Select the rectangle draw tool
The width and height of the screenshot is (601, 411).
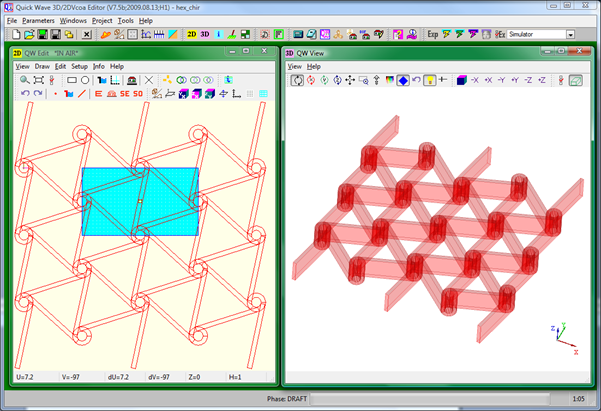tap(72, 79)
